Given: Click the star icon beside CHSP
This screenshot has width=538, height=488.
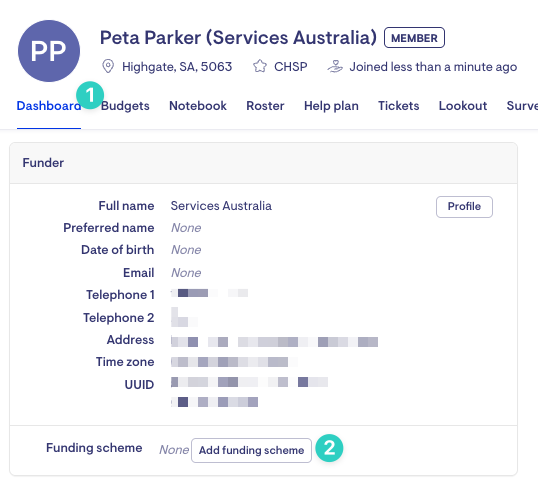Looking at the screenshot, I should 260,66.
